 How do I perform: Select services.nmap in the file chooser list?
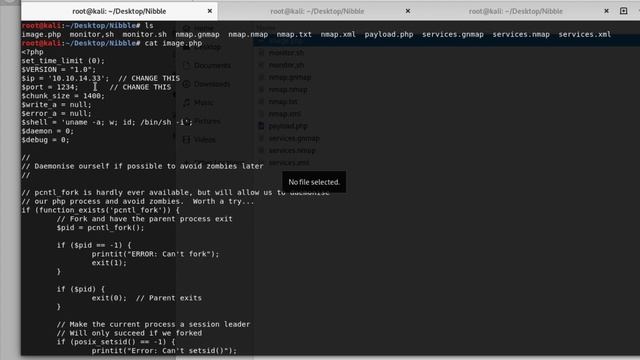click(292, 151)
